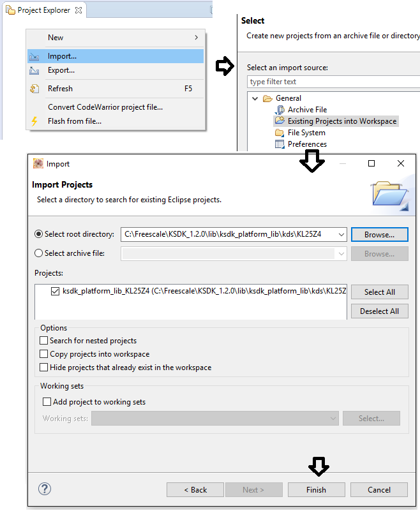Click the Refresh icon in context menu
The height and width of the screenshot is (513, 420).
(x=34, y=89)
